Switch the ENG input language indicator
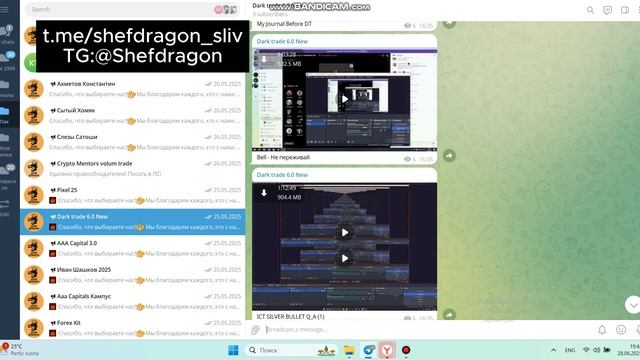 pyautogui.click(x=570, y=350)
